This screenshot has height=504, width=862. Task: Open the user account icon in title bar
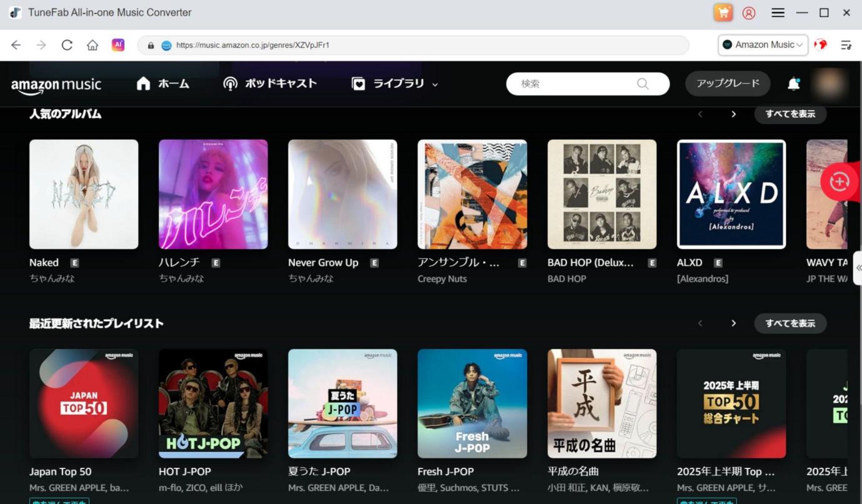tap(749, 12)
